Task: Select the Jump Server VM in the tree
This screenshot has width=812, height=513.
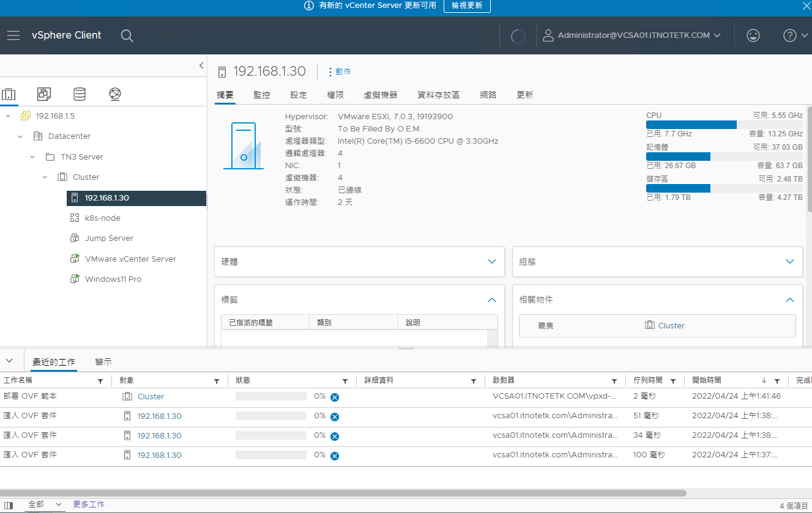Action: 108,238
